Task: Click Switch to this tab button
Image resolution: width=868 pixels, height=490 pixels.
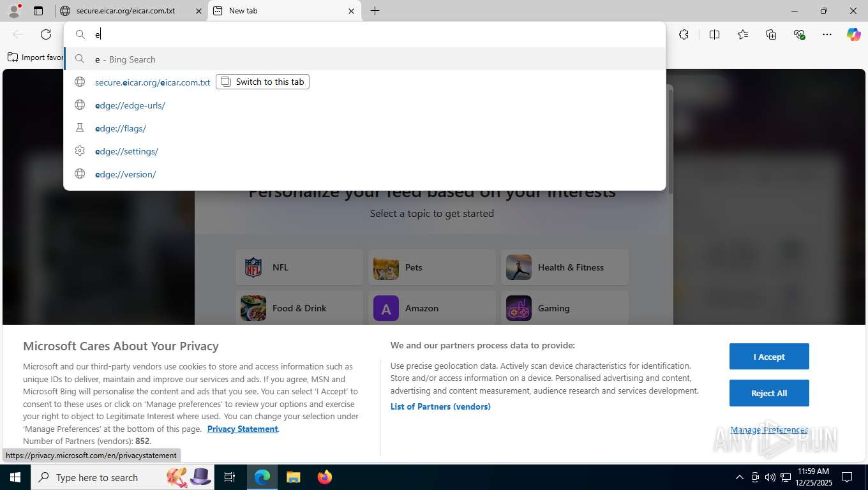Action: point(262,82)
